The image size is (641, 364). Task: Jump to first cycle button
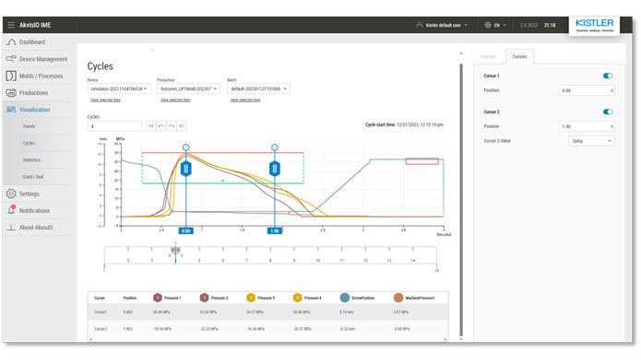click(x=151, y=126)
